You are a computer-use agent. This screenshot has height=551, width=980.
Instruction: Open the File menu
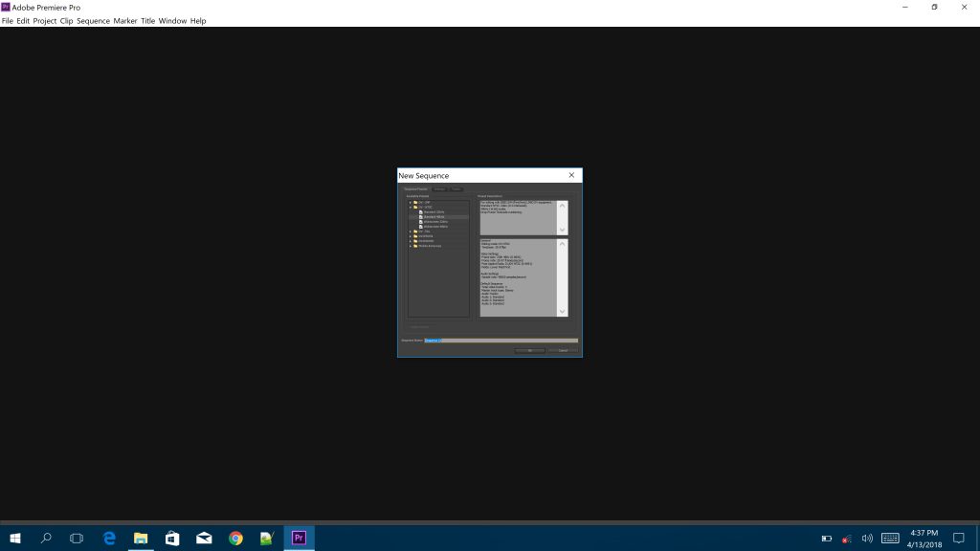[8, 21]
